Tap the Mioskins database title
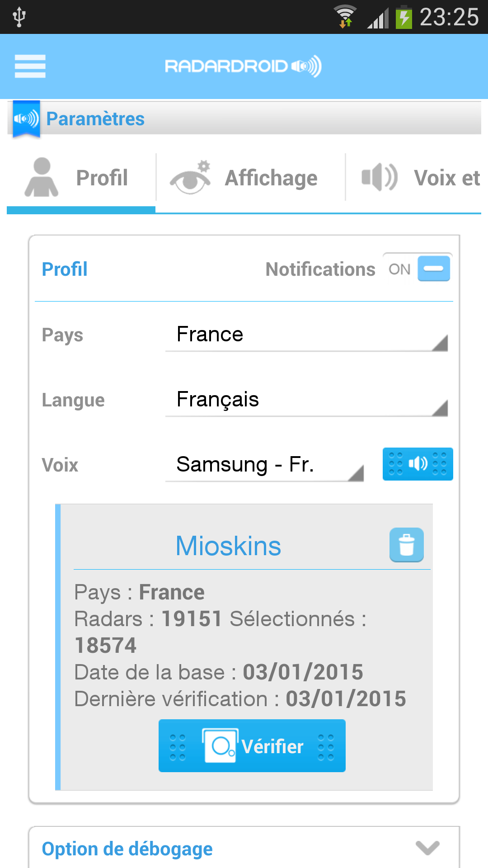 click(228, 546)
